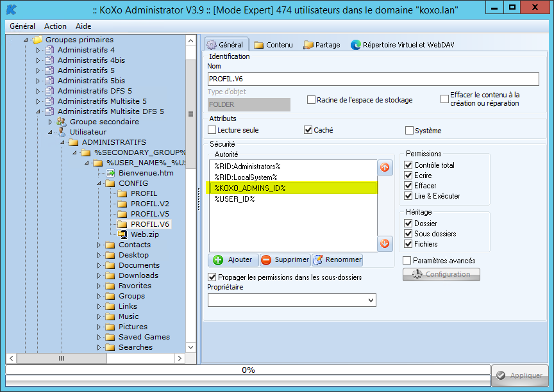The image size is (554, 392).
Task: Click the Utilisateur user icon in tree
Action: pos(62,132)
